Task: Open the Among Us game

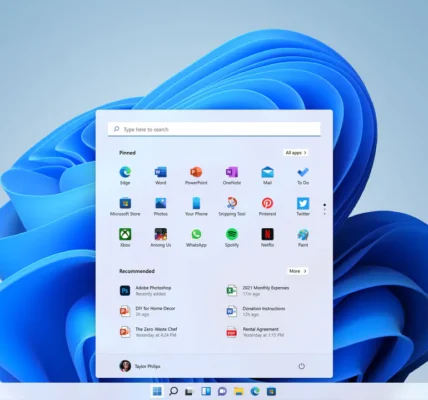Action: [160, 238]
